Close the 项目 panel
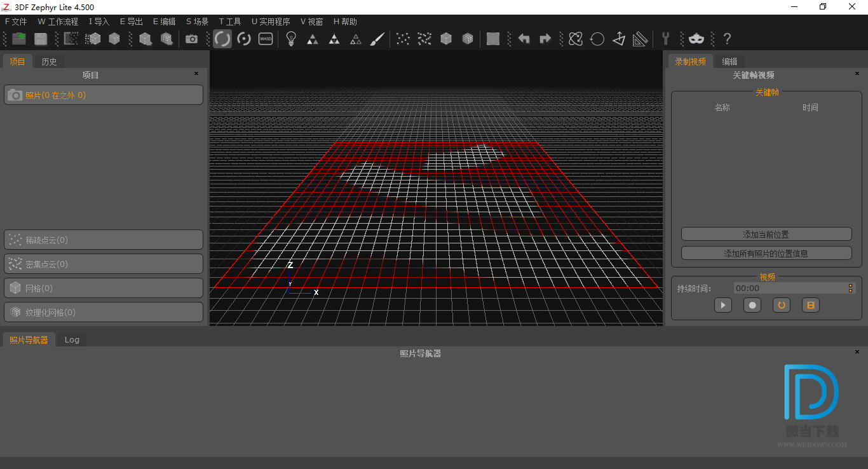 196,74
